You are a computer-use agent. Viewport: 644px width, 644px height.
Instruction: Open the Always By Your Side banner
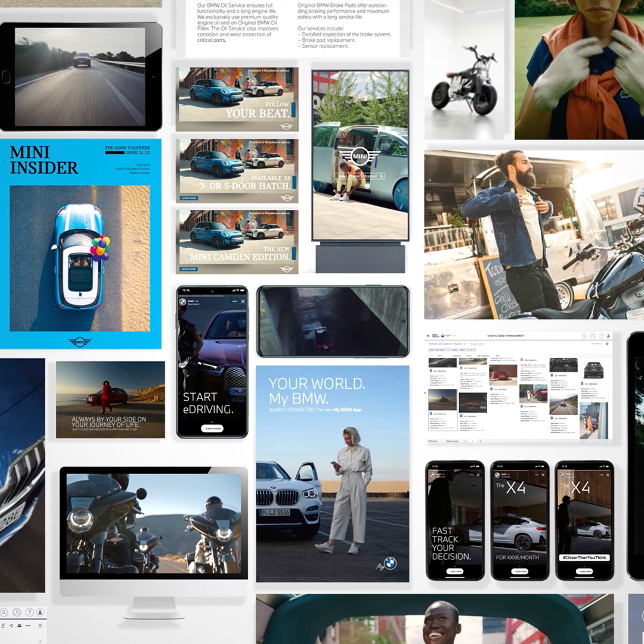110,400
